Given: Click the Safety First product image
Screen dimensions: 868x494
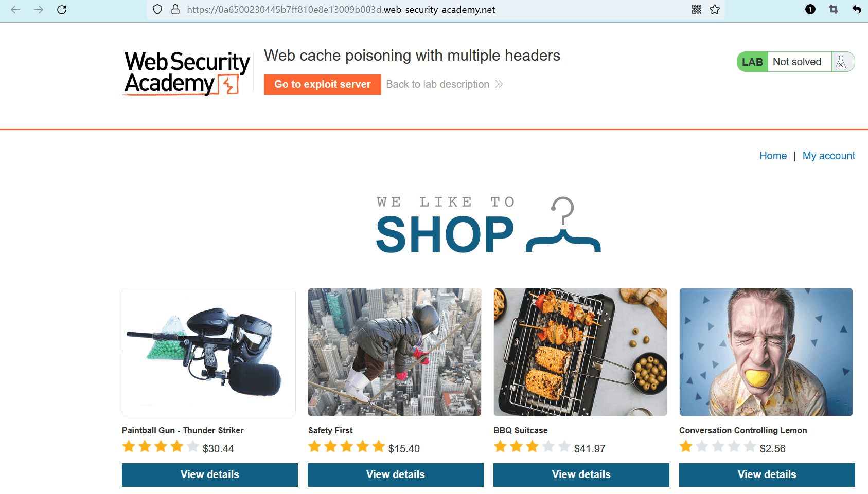Looking at the screenshot, I should coord(395,352).
